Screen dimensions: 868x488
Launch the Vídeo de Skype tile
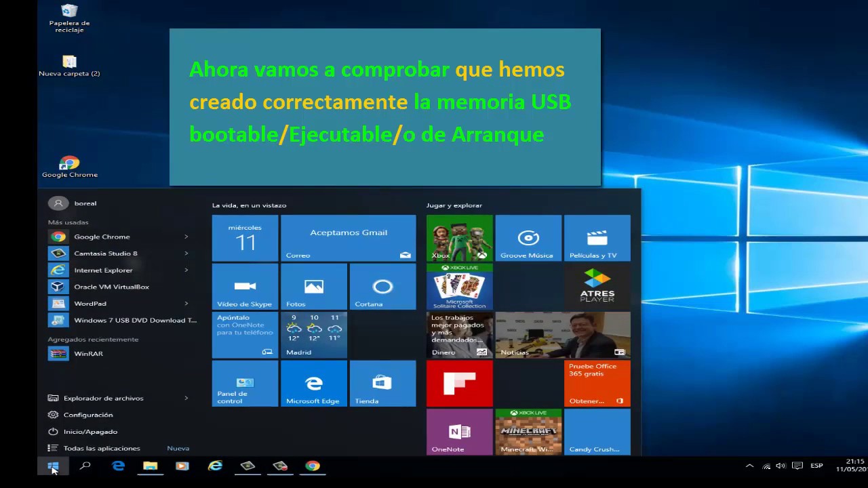(245, 287)
